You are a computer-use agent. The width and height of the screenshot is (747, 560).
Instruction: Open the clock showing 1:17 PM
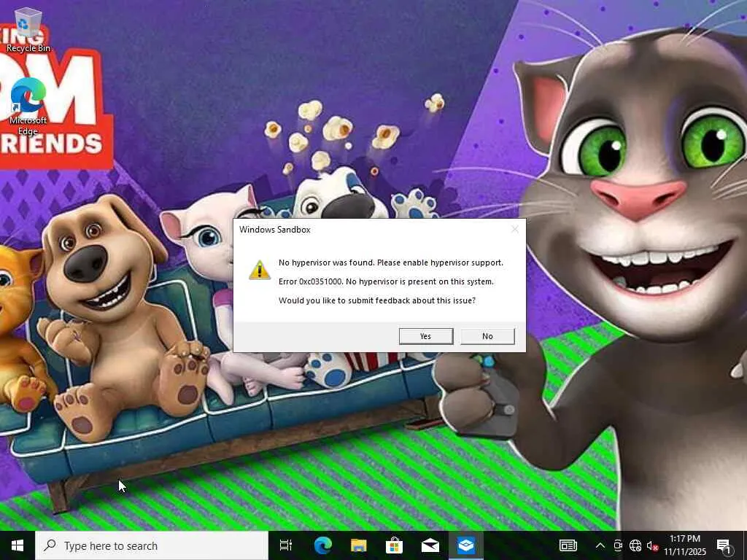pyautogui.click(x=684, y=545)
